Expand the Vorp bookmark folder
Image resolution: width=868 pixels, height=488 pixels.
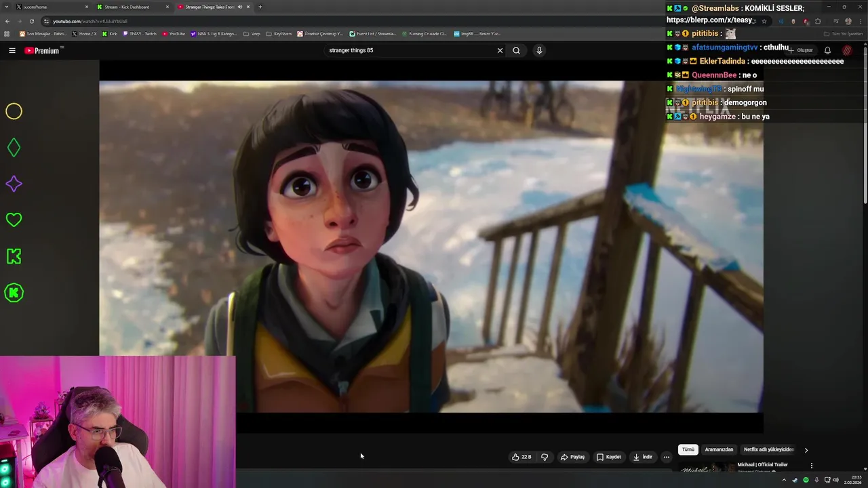pos(252,33)
